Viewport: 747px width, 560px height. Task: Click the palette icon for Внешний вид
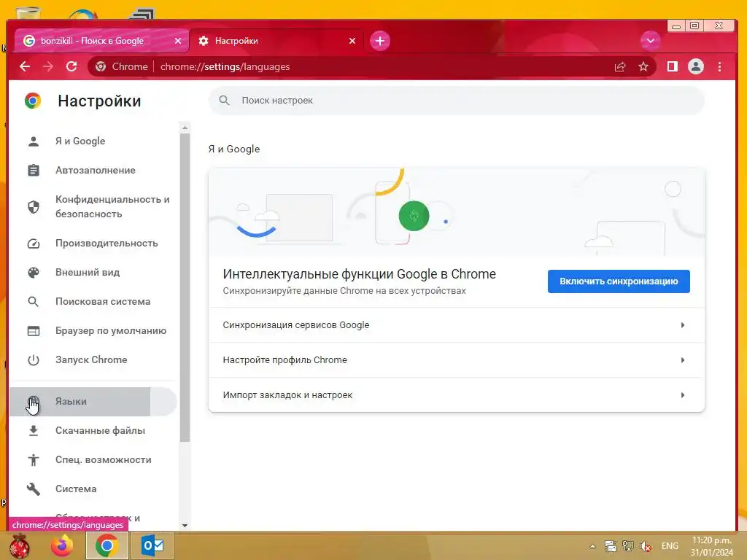pos(34,273)
